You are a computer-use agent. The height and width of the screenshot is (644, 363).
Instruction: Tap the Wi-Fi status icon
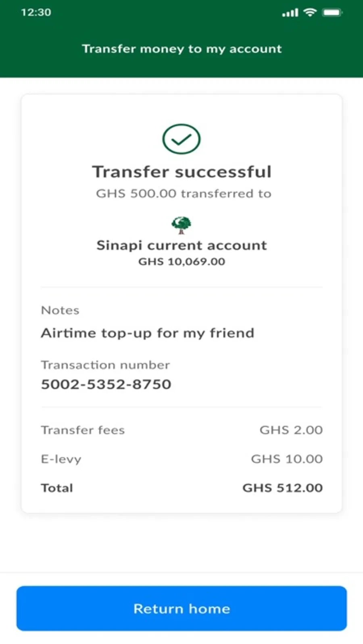click(310, 12)
